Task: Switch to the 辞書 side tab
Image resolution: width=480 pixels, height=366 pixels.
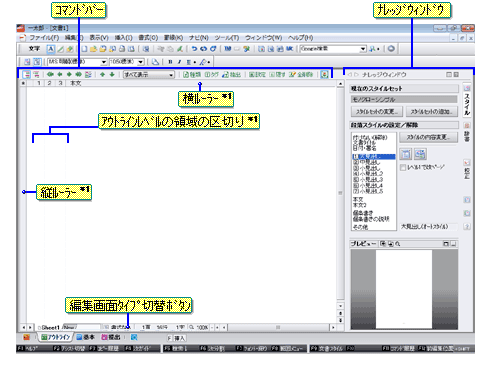Action: pyautogui.click(x=467, y=132)
